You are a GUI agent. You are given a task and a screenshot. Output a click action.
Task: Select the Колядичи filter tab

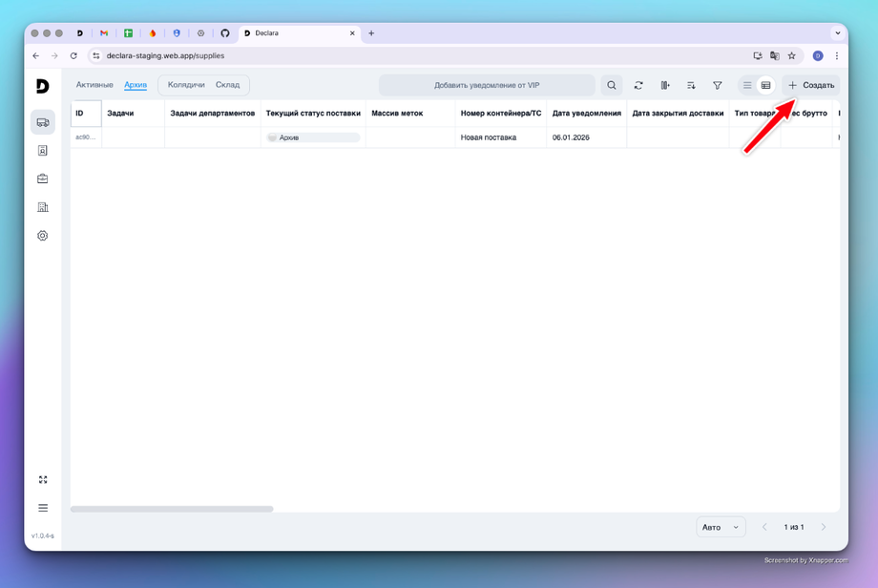pos(186,85)
